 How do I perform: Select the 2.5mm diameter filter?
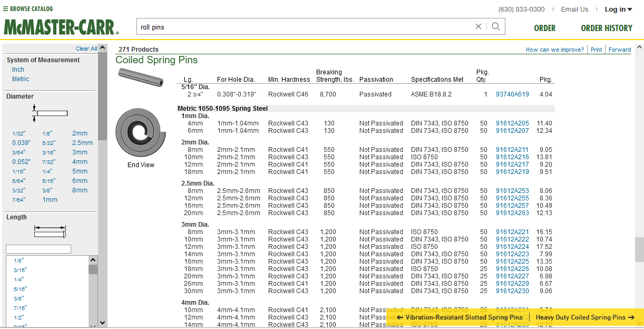tap(82, 143)
